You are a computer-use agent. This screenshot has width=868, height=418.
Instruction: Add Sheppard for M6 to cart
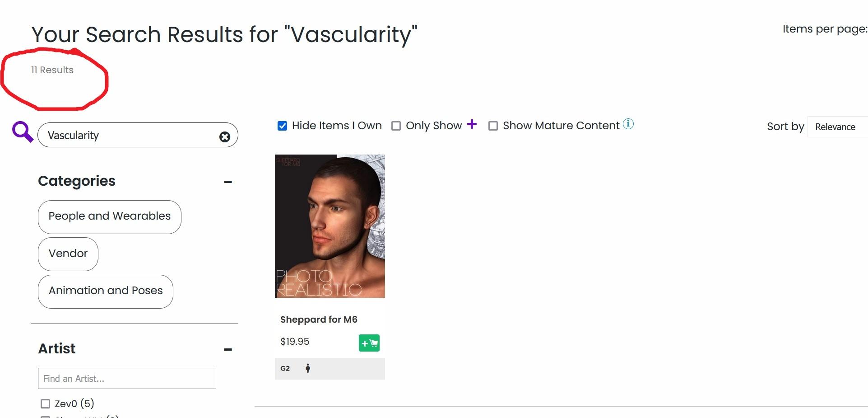[369, 343]
